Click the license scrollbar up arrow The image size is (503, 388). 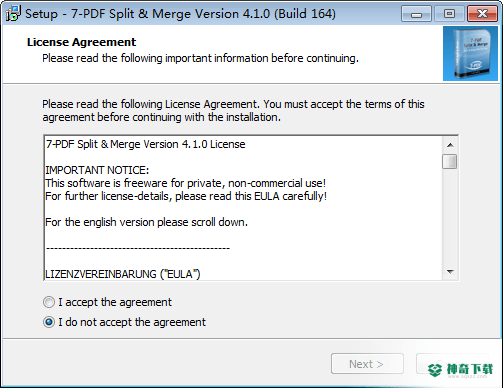(x=450, y=145)
